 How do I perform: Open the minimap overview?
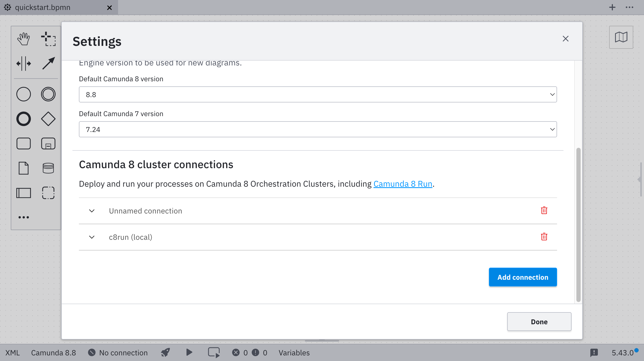tap(621, 38)
